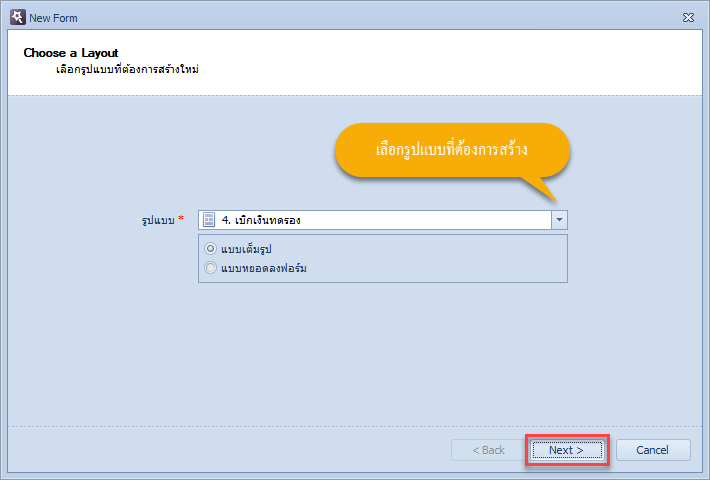
Task: Click the form layout icon inside the combo box
Action: pyautogui.click(x=209, y=220)
